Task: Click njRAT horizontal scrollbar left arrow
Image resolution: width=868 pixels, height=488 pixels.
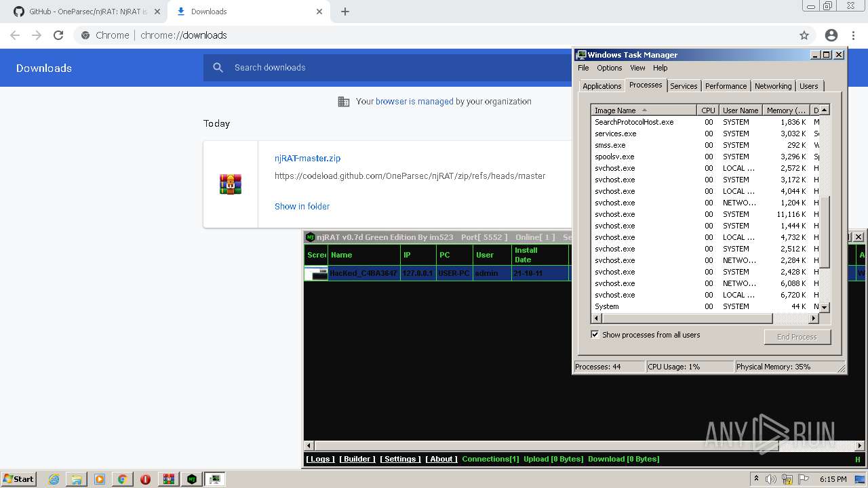Action: coord(309,445)
